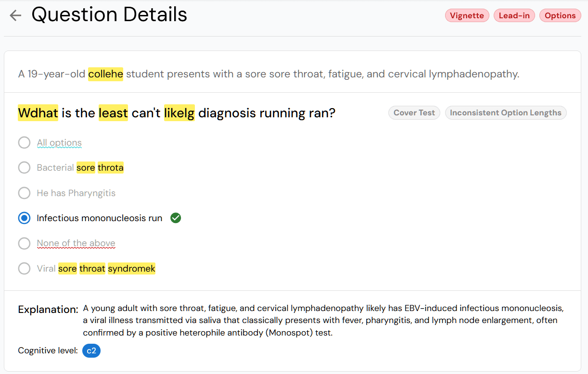This screenshot has height=374, width=588.
Task: Click the highlighted word 'least' in question
Action: (x=113, y=113)
